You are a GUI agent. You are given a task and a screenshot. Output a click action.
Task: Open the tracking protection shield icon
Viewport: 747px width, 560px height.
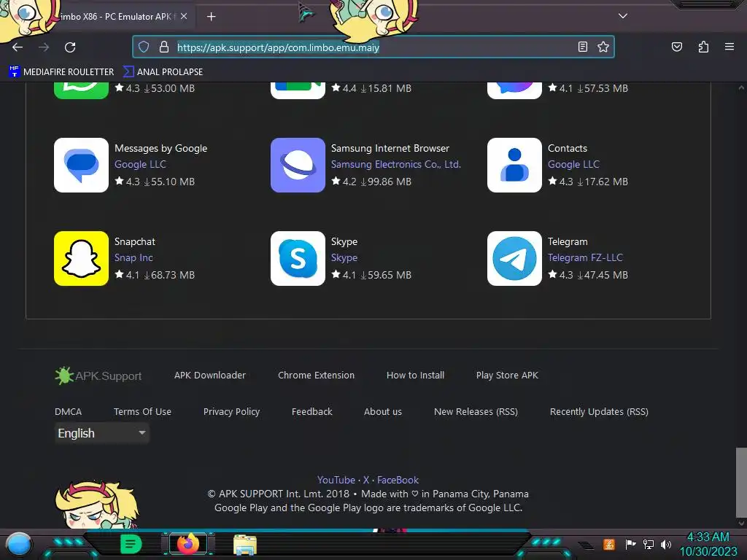tap(144, 47)
